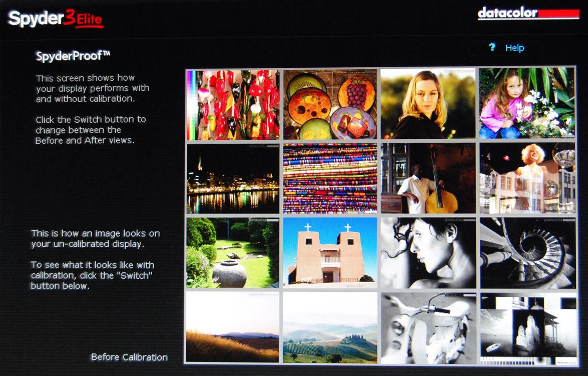Select the green garden with urn thumbnail
Image resolution: width=588 pixels, height=376 pixels.
point(233,253)
